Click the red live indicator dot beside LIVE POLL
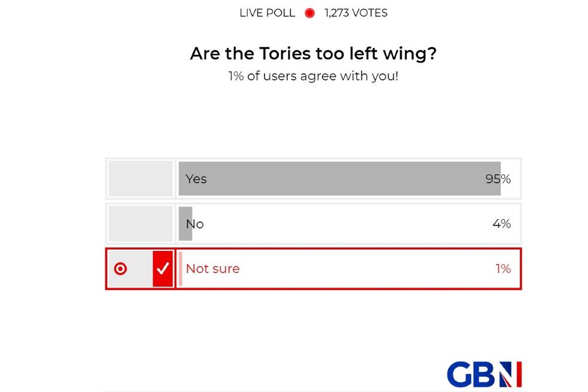Screen dimensions: 588x392 pos(309,12)
